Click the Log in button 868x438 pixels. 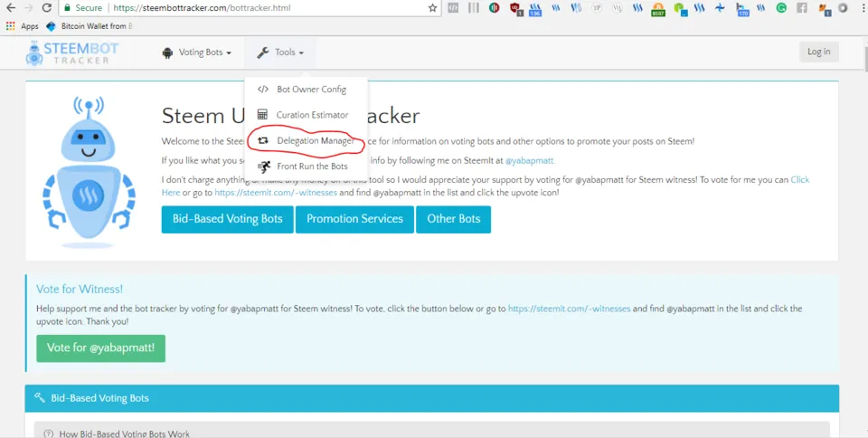click(x=819, y=52)
